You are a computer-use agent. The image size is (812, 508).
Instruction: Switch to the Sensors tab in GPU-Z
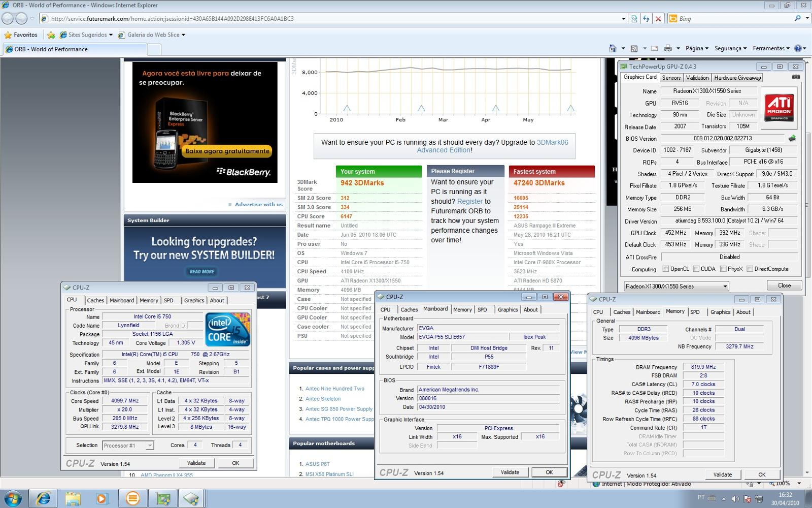coord(671,78)
